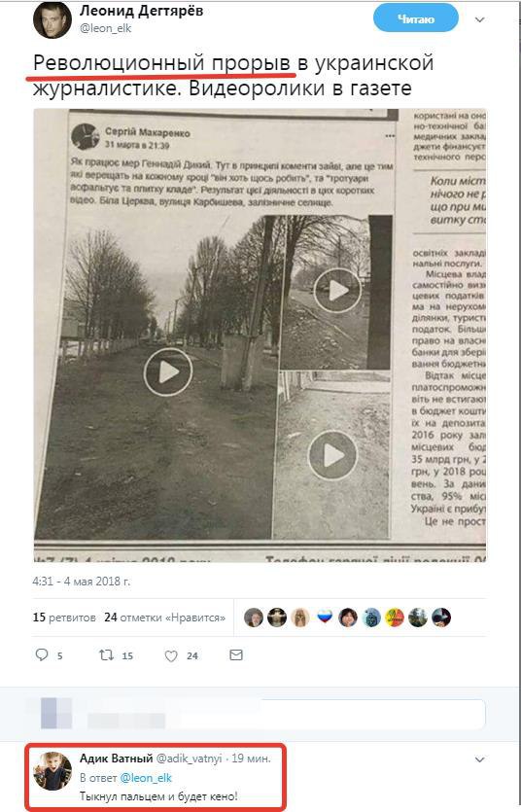Click the first liker avatar in the row
Image resolution: width=521 pixels, height=812 pixels.
point(254,618)
